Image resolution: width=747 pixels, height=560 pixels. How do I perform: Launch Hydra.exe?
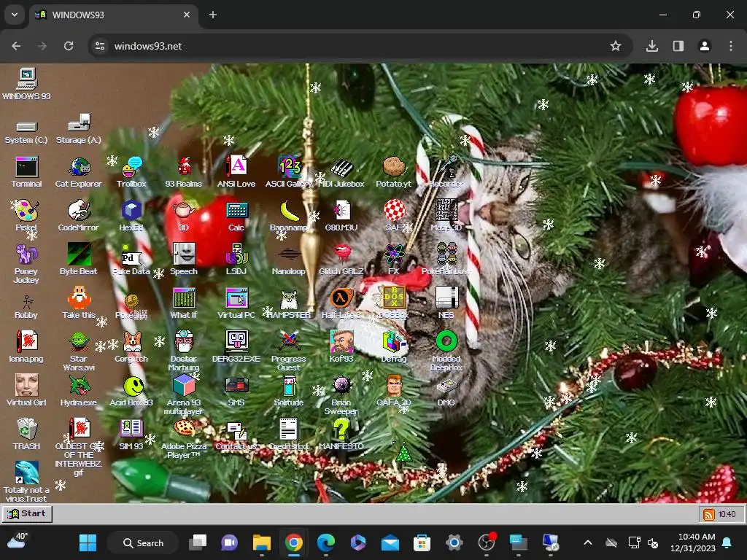click(x=79, y=386)
